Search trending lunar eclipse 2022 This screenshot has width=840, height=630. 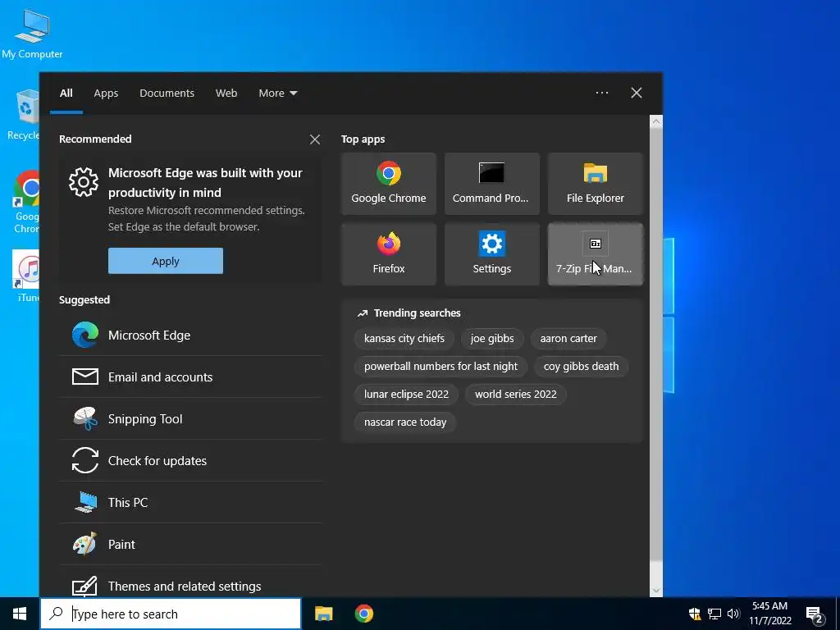[x=407, y=395]
